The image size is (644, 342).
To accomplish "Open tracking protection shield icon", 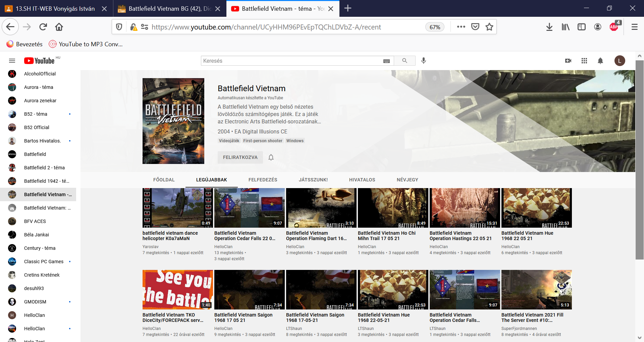I will [119, 27].
